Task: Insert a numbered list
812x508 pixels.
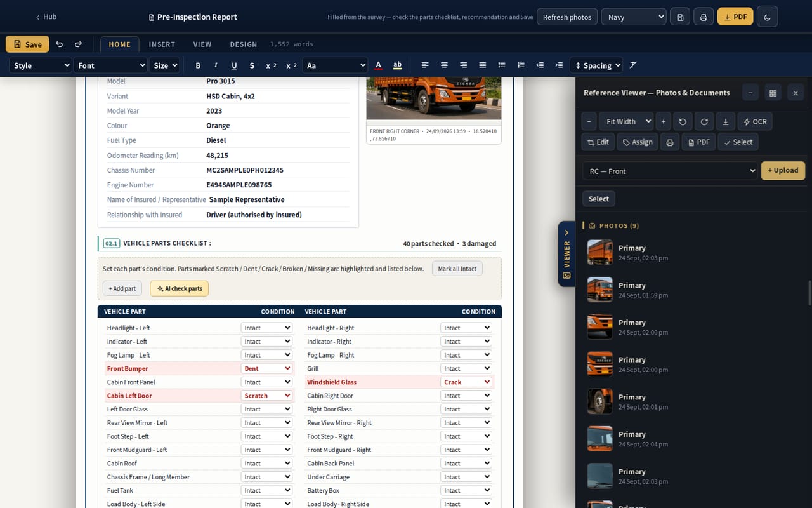Action: coord(521,65)
